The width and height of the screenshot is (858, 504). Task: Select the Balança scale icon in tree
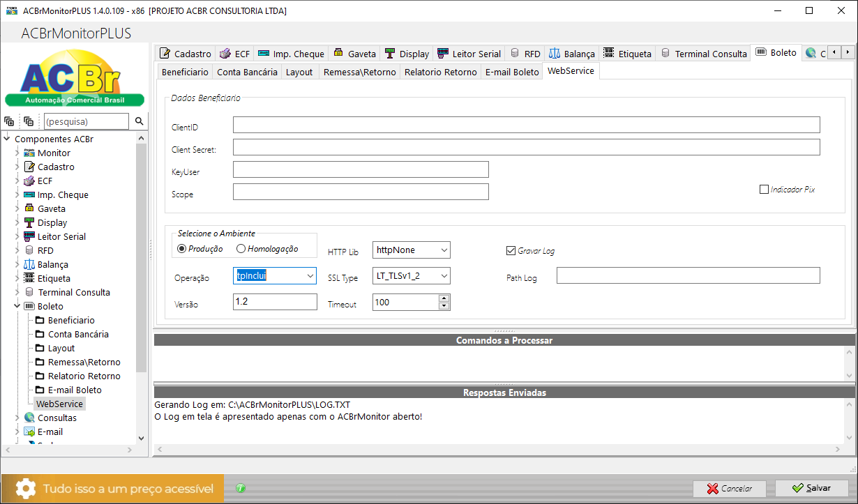click(x=29, y=264)
